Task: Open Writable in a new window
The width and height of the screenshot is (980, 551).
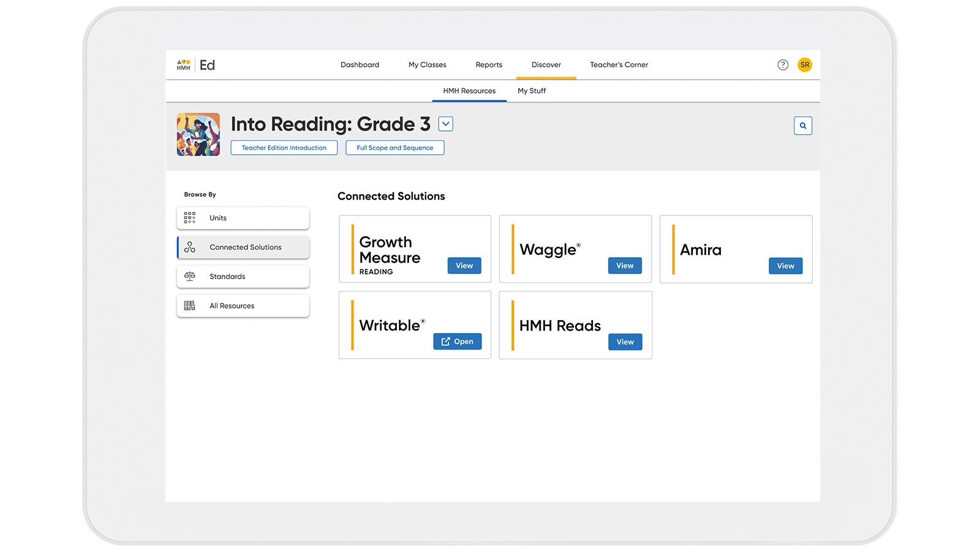Action: tap(458, 342)
